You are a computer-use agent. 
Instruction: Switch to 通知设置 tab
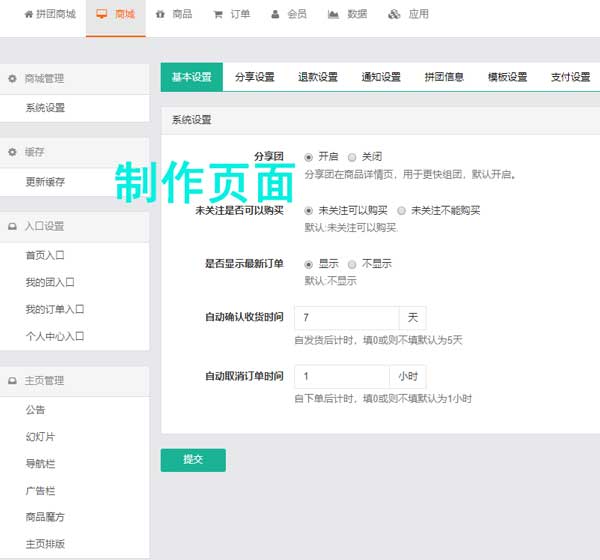click(381, 77)
